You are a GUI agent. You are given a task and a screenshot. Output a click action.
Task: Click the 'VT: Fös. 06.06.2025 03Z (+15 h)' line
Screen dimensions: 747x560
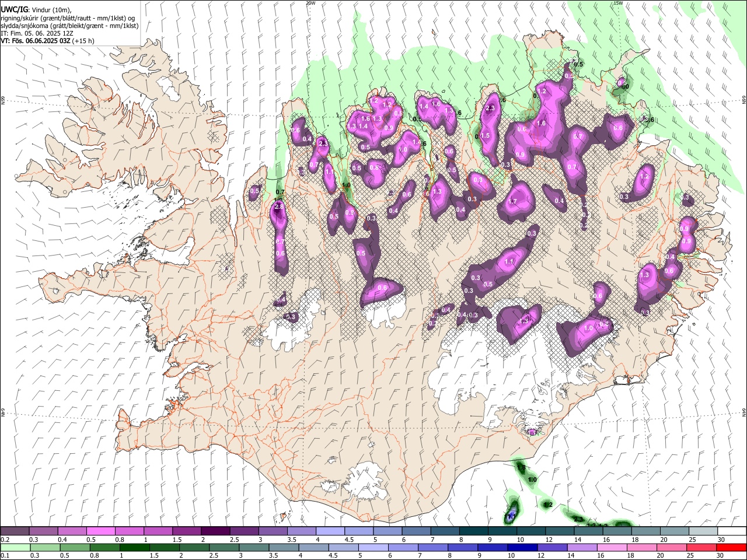[x=47, y=41]
